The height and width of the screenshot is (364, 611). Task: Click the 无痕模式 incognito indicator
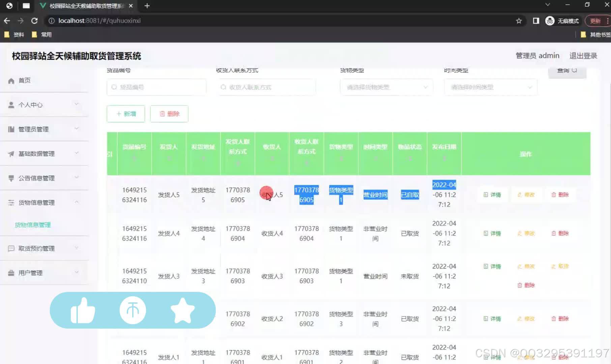[x=562, y=21]
